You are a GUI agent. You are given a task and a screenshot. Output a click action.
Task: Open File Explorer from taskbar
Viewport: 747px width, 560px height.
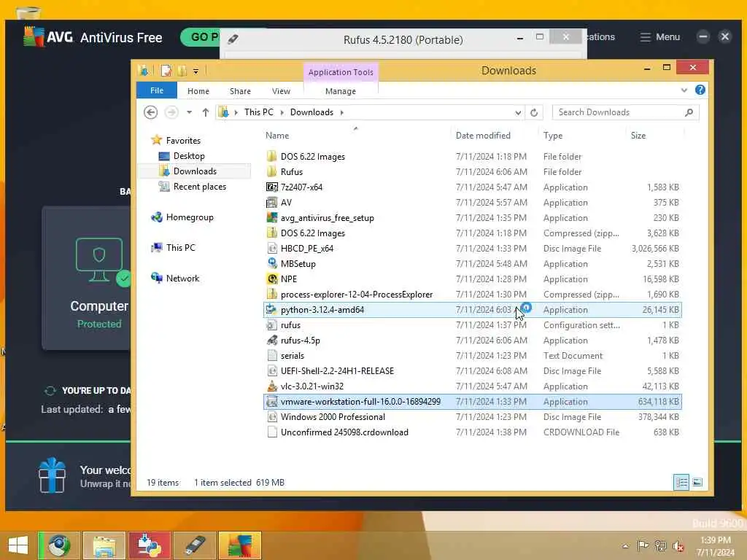point(104,545)
